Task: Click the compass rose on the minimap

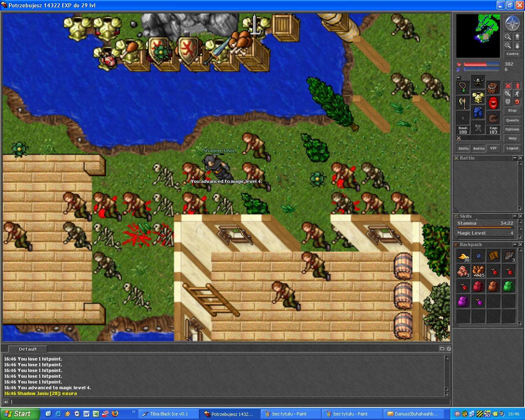Action: point(512,23)
